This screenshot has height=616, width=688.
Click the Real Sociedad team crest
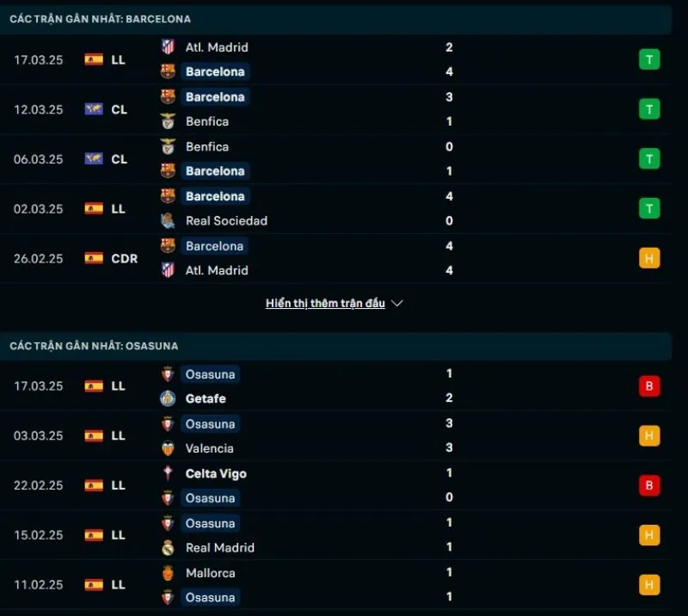tap(168, 221)
